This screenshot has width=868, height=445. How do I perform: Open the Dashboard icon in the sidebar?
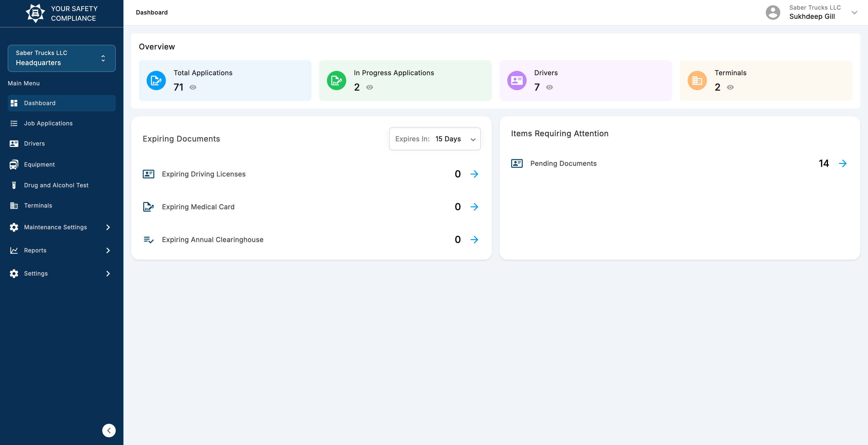point(14,103)
